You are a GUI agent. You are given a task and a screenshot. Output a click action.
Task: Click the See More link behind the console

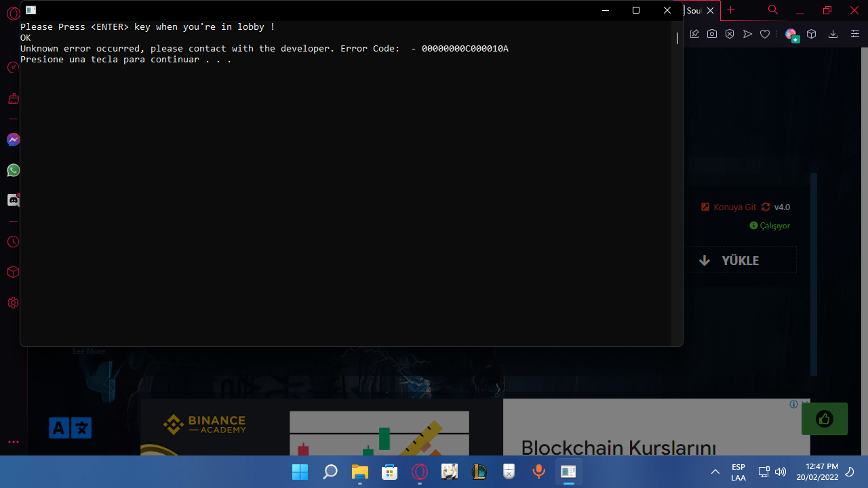pos(88,351)
